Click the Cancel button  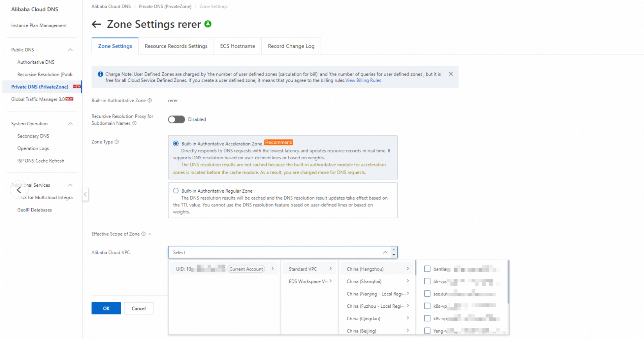pos(138,308)
